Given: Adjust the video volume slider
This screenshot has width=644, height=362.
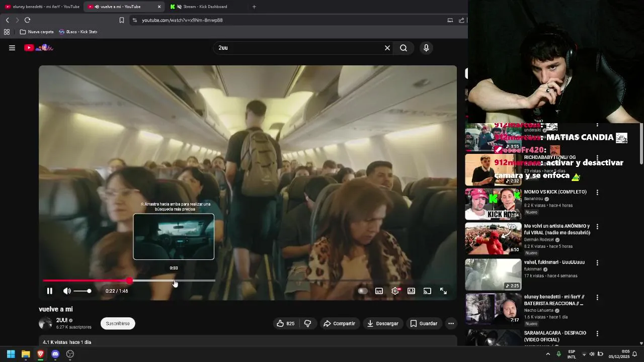Looking at the screenshot, I should [x=82, y=291].
